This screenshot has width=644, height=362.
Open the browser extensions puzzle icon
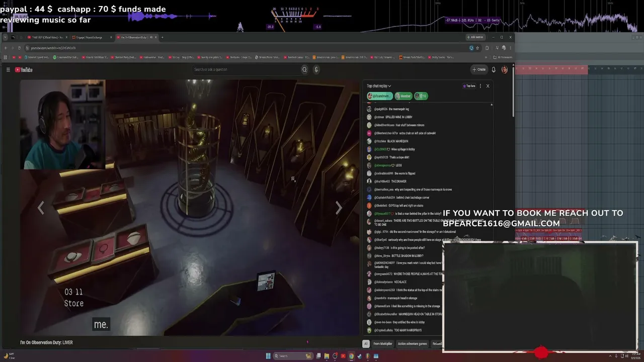(487, 48)
